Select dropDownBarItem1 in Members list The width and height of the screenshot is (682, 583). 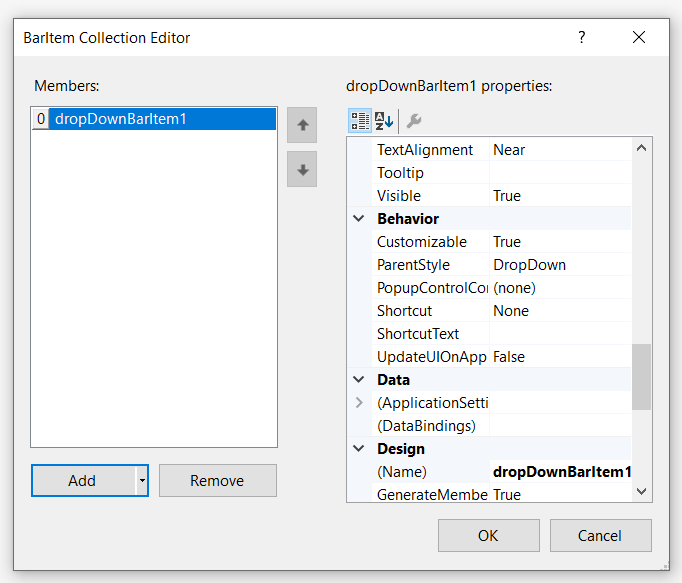(x=163, y=119)
